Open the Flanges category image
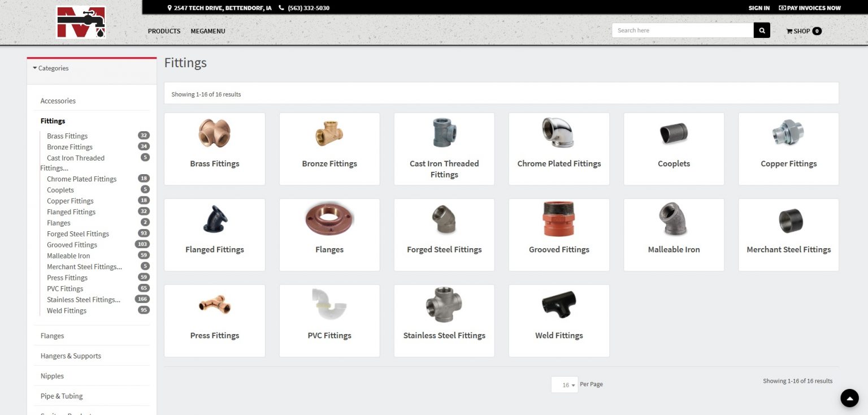 329,219
